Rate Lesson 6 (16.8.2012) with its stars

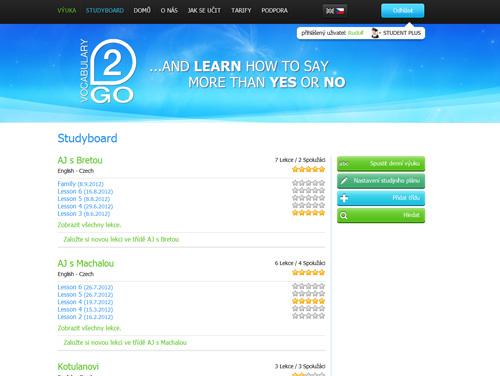(x=308, y=190)
